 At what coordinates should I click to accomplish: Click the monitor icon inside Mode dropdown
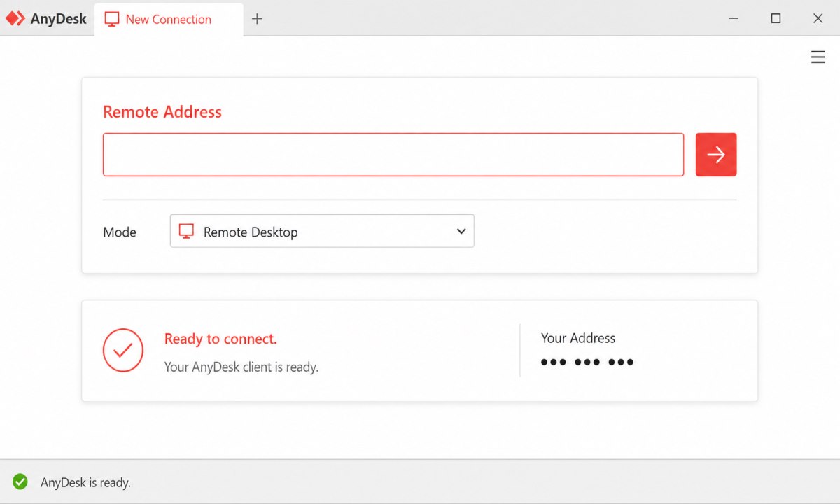[186, 232]
